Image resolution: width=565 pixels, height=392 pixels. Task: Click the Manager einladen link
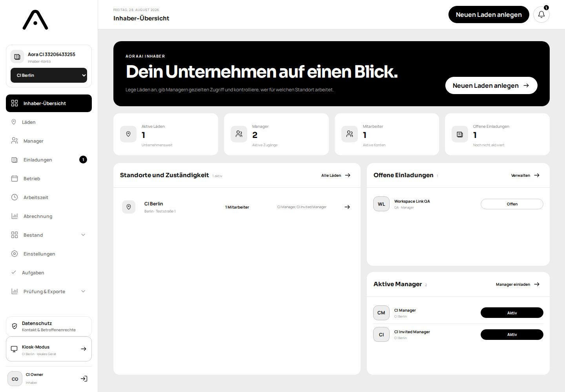pyautogui.click(x=518, y=284)
